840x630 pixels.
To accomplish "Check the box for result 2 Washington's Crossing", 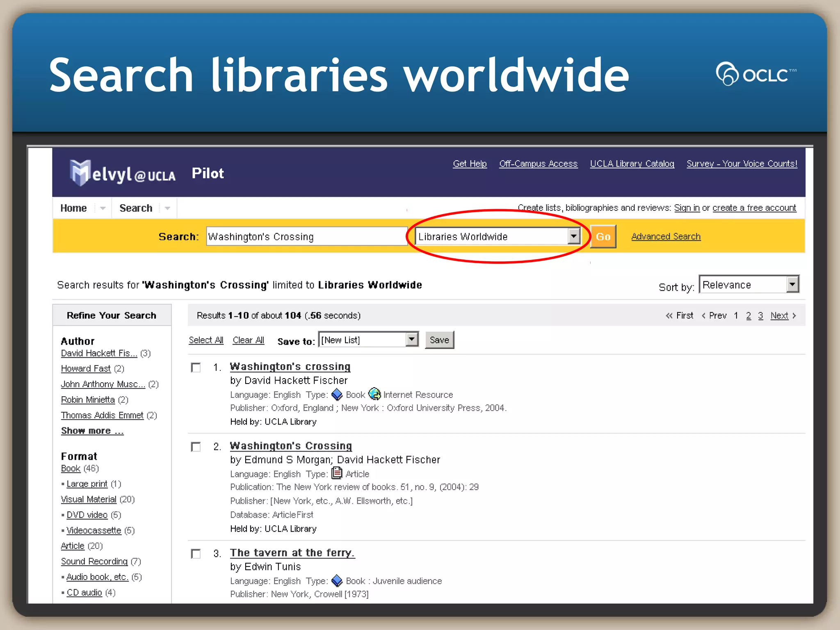I will point(196,447).
